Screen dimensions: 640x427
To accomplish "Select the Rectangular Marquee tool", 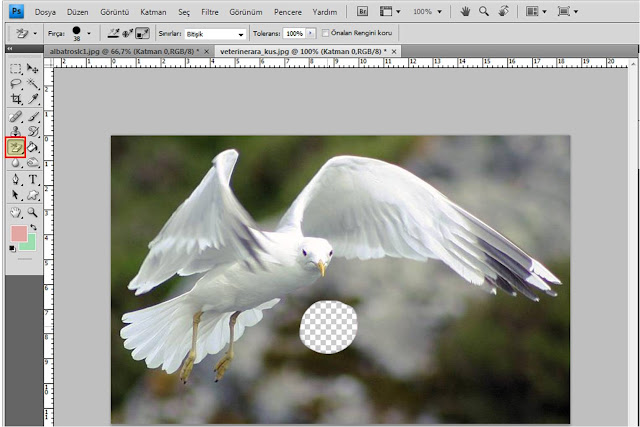I will 16,69.
